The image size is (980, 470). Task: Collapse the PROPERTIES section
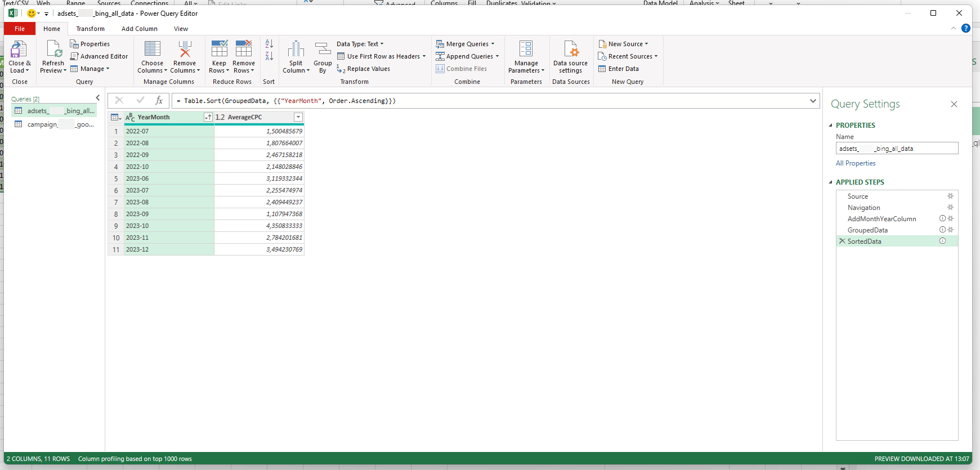coord(831,126)
